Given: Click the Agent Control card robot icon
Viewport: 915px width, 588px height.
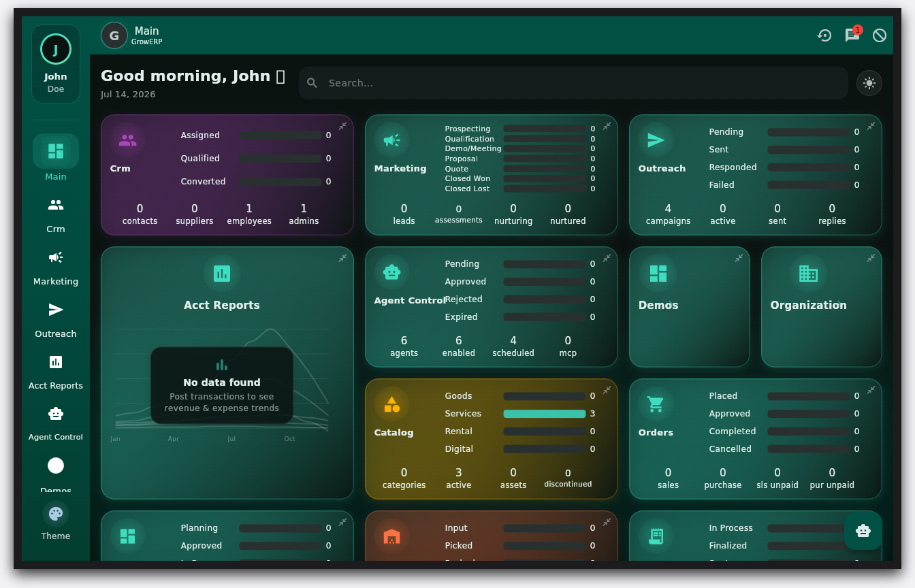Looking at the screenshot, I should (x=391, y=272).
